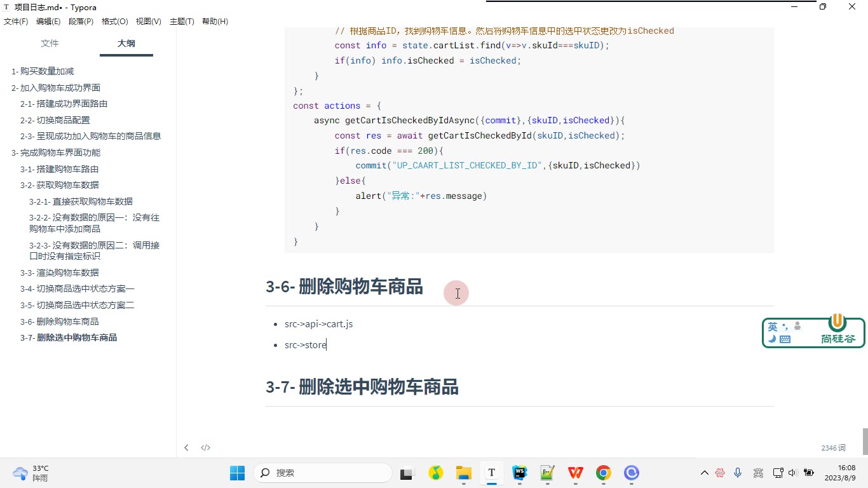This screenshot has width=868, height=488.
Task: Open the 主题(T) menu
Action: click(x=182, y=22)
